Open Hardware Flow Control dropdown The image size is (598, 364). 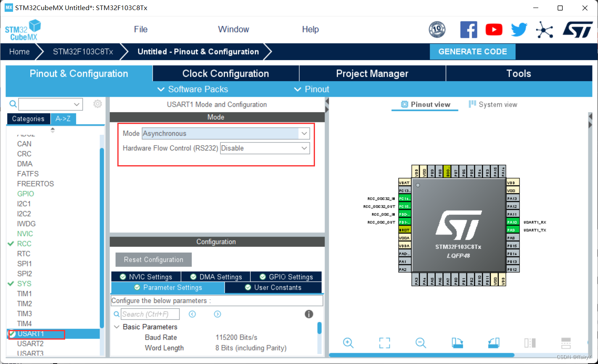[x=265, y=148]
